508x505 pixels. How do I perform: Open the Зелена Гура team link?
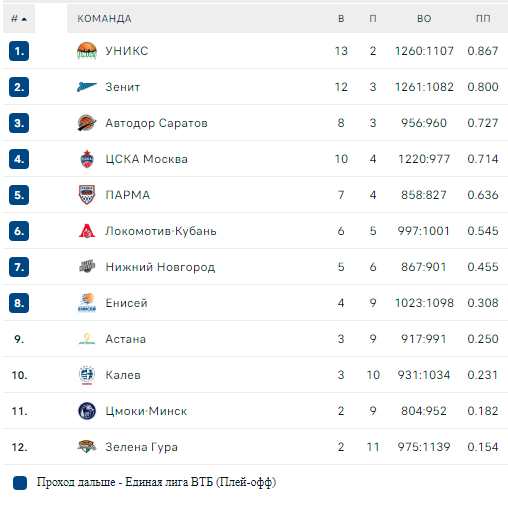(x=141, y=447)
